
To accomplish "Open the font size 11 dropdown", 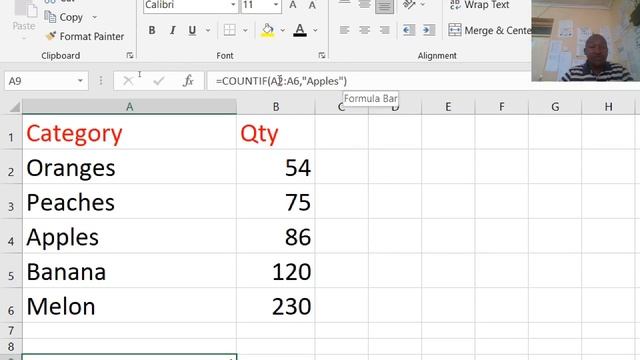I will [276, 5].
